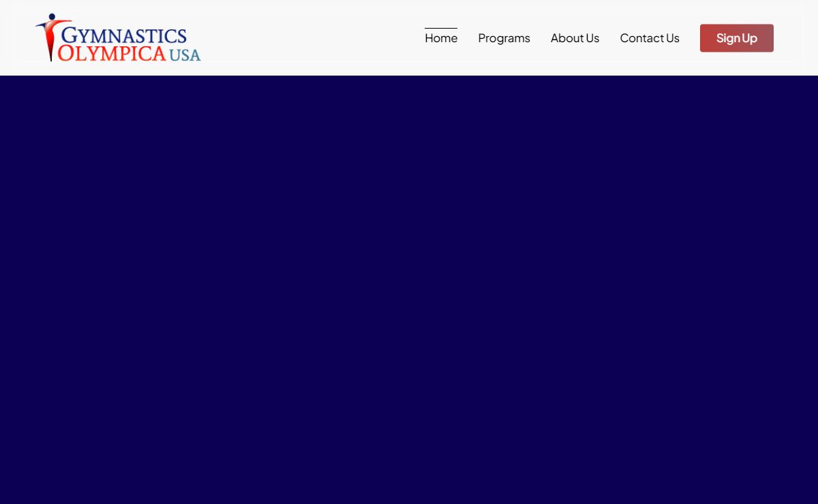Click the red Sign Up button
Viewport: 818px width, 504px height.
[x=737, y=38]
